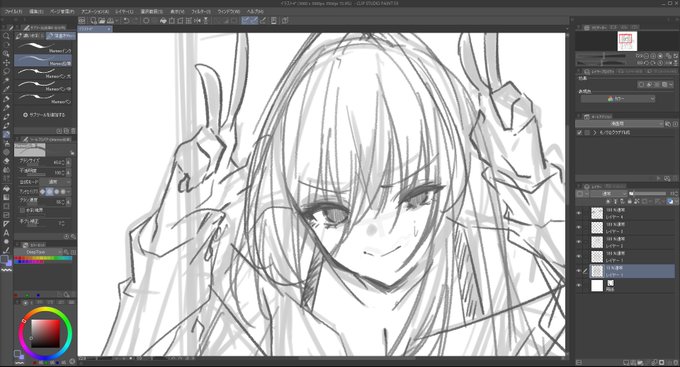Click the Fill paint-bucket command bar icon
The image size is (680, 367).
pyautogui.click(x=163, y=20)
